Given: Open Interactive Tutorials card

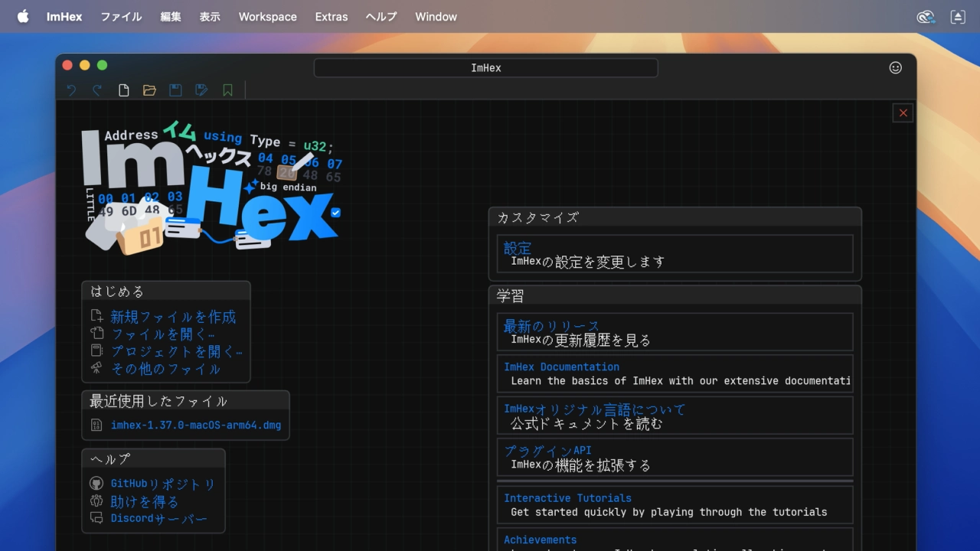Looking at the screenshot, I should pos(675,505).
